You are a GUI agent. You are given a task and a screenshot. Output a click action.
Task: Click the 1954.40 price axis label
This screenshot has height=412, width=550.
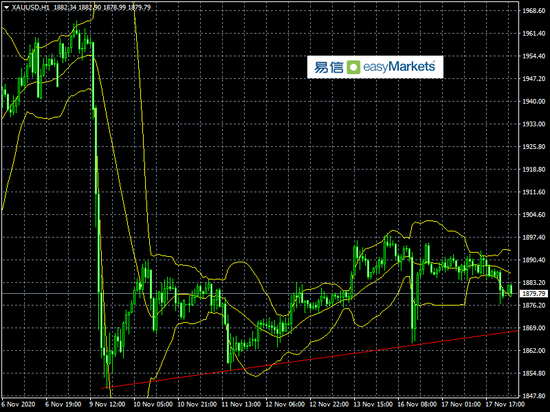534,56
